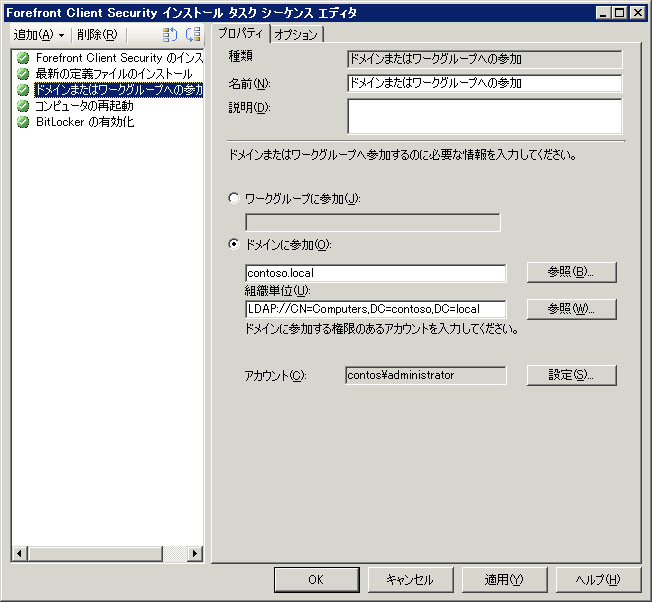Viewport: 652px width, 602px height.
Task: Click the ヘルプ(H) button
Action: pos(598,580)
